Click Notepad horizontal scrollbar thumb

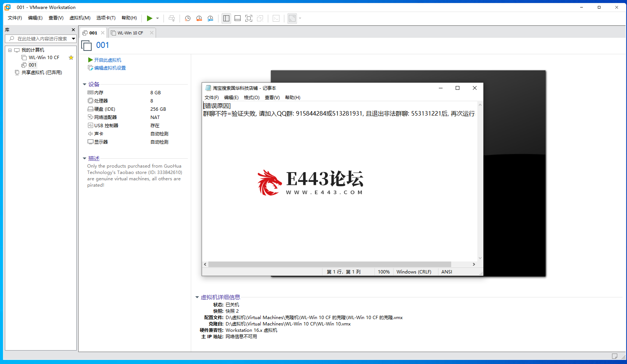pos(330,264)
